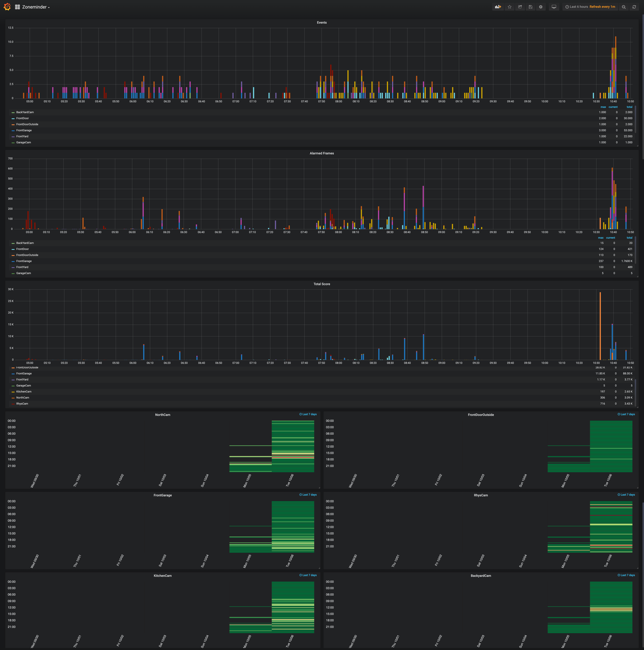Sort Alarmed Frames legend by total column
Viewport: 644px width, 650px height.
point(630,238)
